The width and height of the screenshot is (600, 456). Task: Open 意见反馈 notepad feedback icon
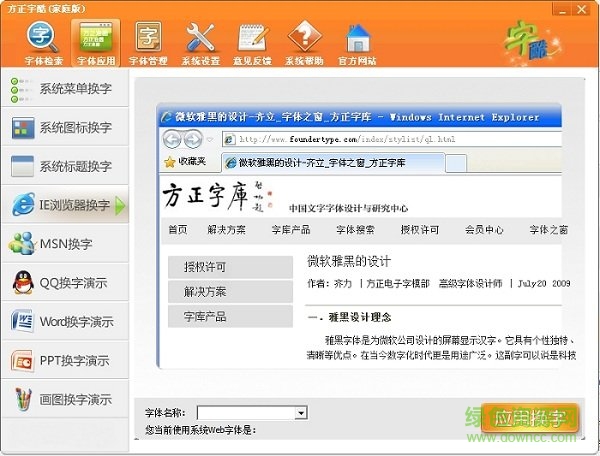(252, 43)
